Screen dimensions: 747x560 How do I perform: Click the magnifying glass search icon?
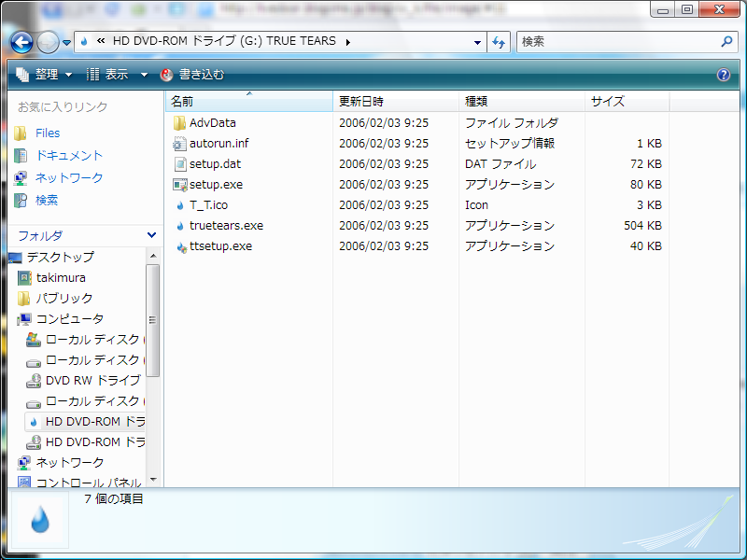point(726,42)
